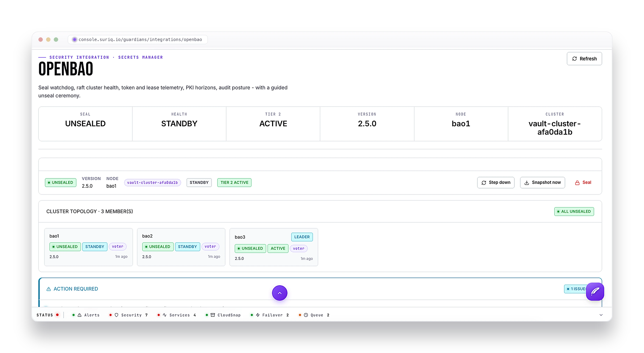Click the Failover lightning icon
The width and height of the screenshot is (644, 353).
coord(258,315)
